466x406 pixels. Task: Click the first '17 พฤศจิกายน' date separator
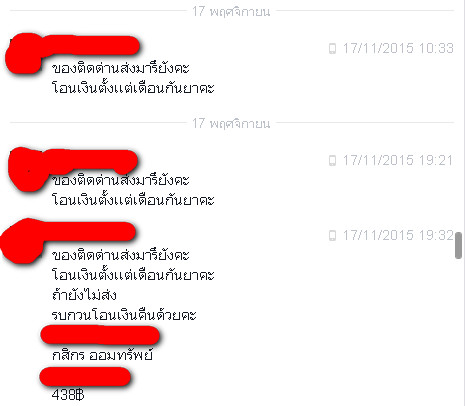tap(231, 12)
